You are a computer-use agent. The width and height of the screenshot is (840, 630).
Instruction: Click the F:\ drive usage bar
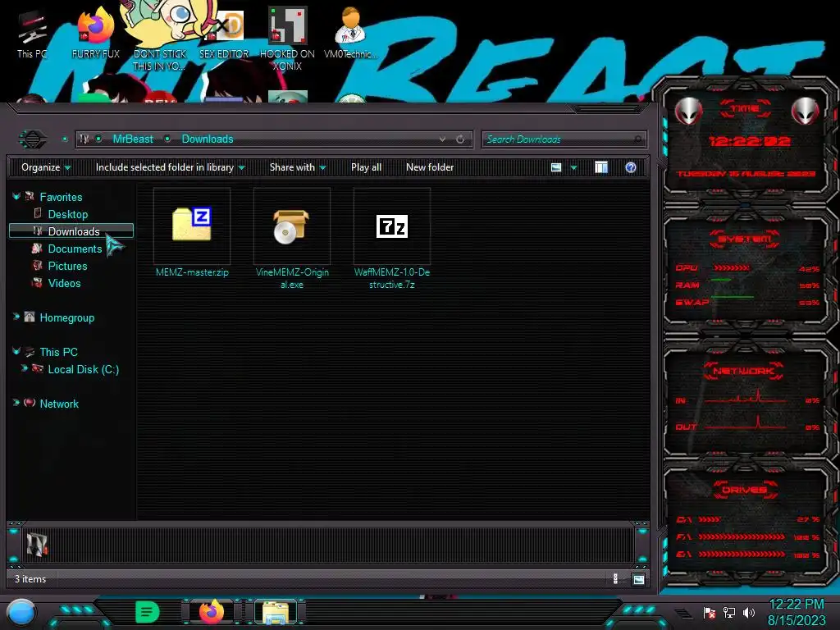point(742,536)
